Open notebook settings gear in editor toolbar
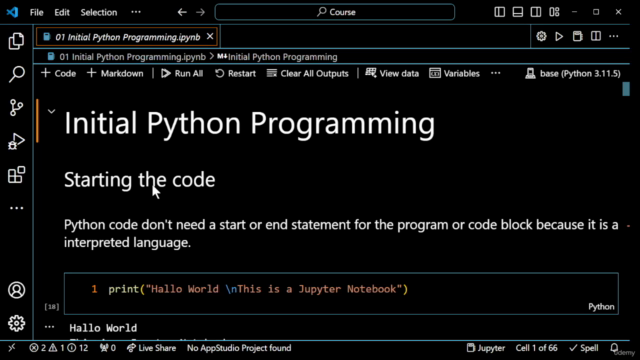The height and width of the screenshot is (360, 640). [541, 37]
